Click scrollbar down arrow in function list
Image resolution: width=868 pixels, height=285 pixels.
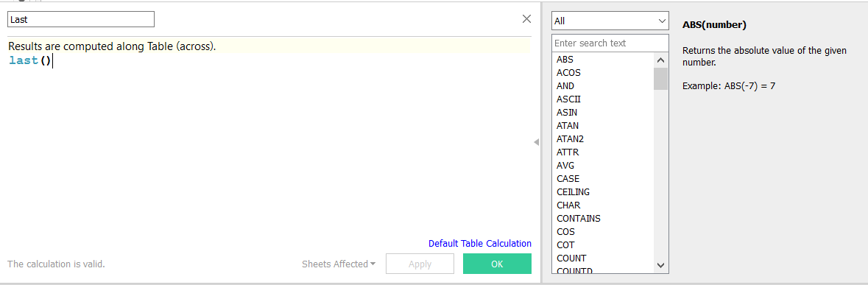(660, 266)
